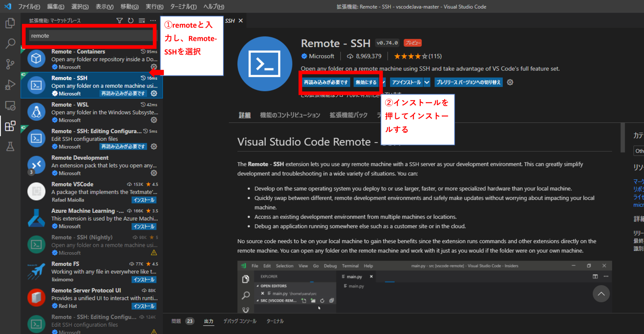Open the Source Control view icon

pos(10,64)
